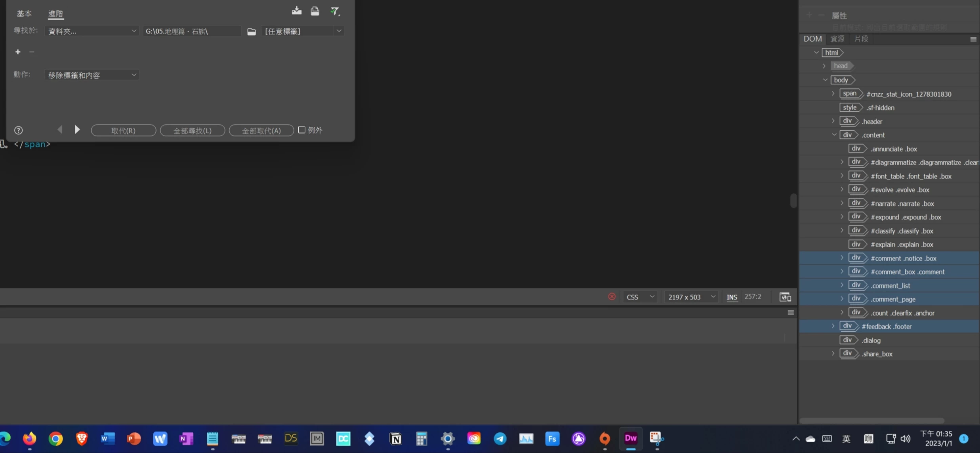
Task: Collapse the .content div node
Action: click(x=833, y=135)
